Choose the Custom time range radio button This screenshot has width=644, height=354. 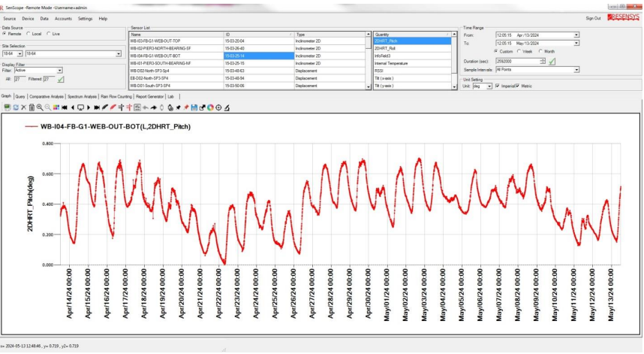pyautogui.click(x=495, y=51)
